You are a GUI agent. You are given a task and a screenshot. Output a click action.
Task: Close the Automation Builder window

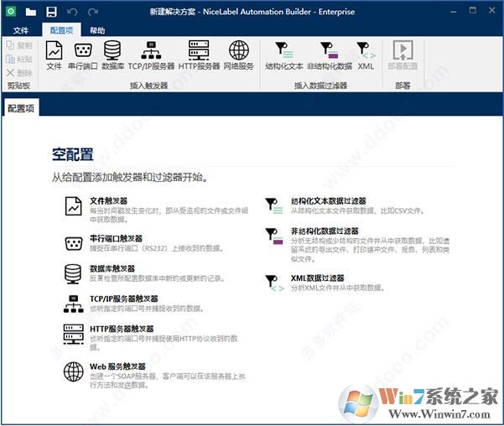(x=491, y=11)
